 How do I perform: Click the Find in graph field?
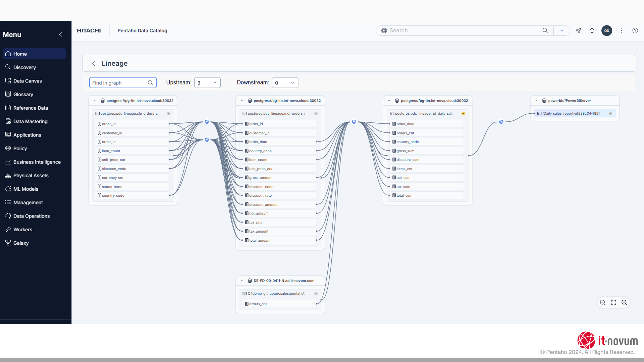pos(119,83)
